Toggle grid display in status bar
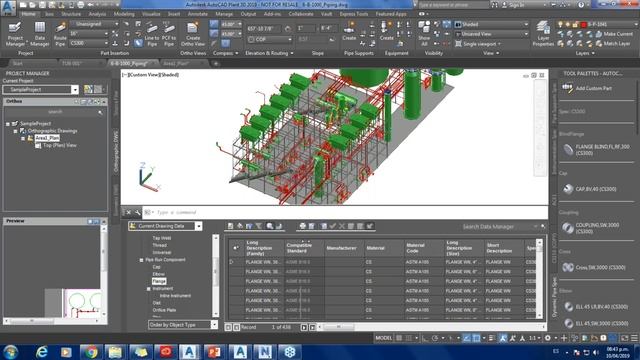The width and height of the screenshot is (640, 360). point(399,338)
